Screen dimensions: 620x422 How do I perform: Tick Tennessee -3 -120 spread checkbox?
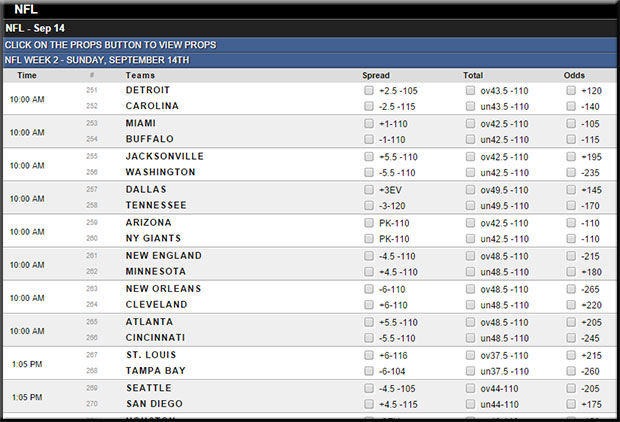coord(369,206)
